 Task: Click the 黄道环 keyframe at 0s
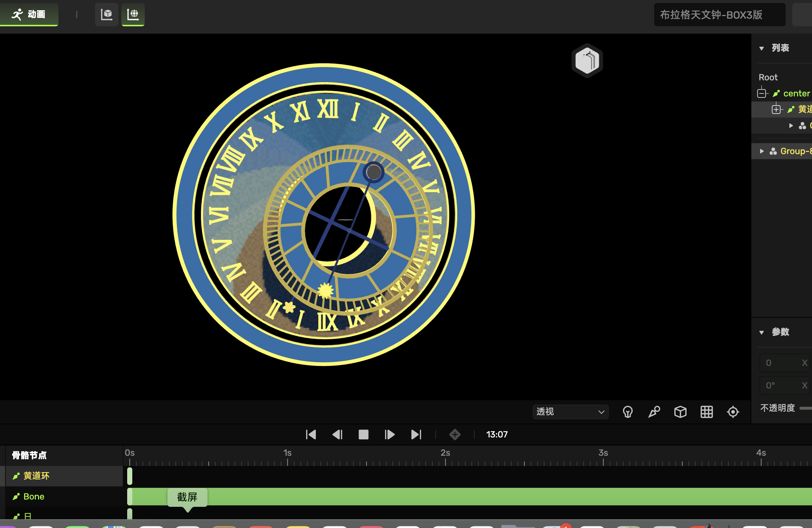click(x=130, y=476)
